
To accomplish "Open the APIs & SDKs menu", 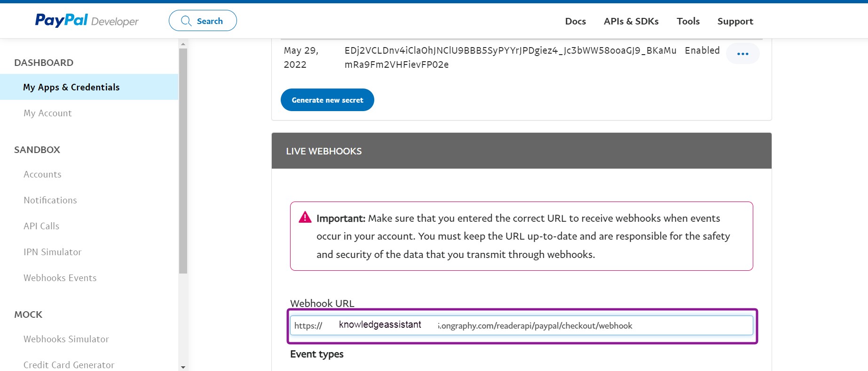I will (x=631, y=21).
